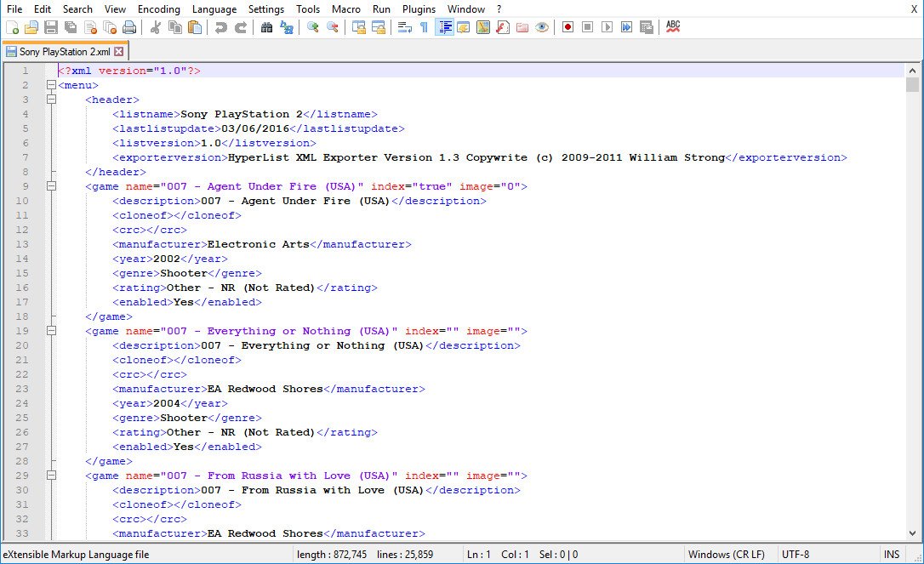The image size is (924, 564).
Task: Click the vertical scrollbar down arrow
Action: (912, 533)
